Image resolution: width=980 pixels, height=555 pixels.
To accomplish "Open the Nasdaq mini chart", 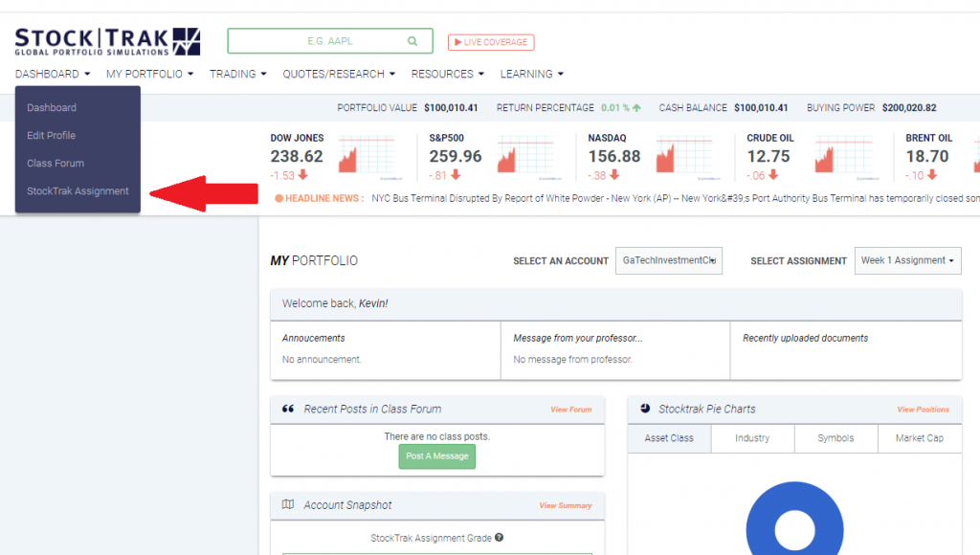I will coord(685,156).
